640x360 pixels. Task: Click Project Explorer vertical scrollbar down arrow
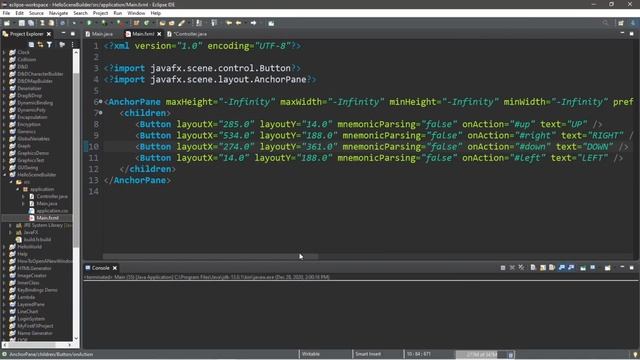76,338
